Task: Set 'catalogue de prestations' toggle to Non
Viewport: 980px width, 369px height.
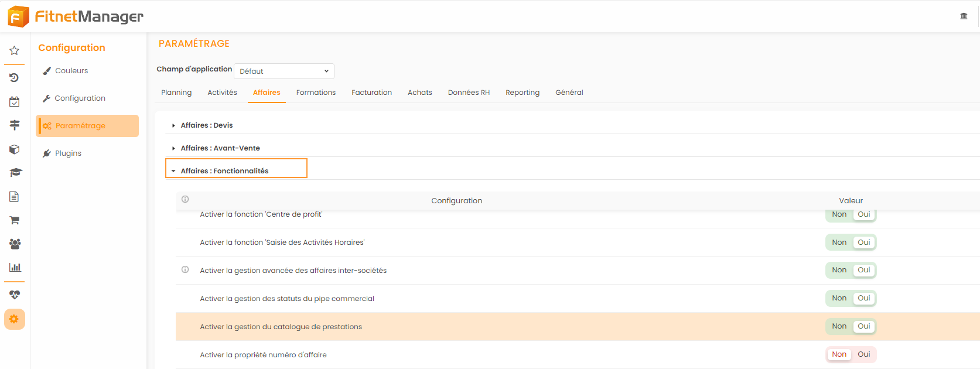Action: click(x=839, y=326)
